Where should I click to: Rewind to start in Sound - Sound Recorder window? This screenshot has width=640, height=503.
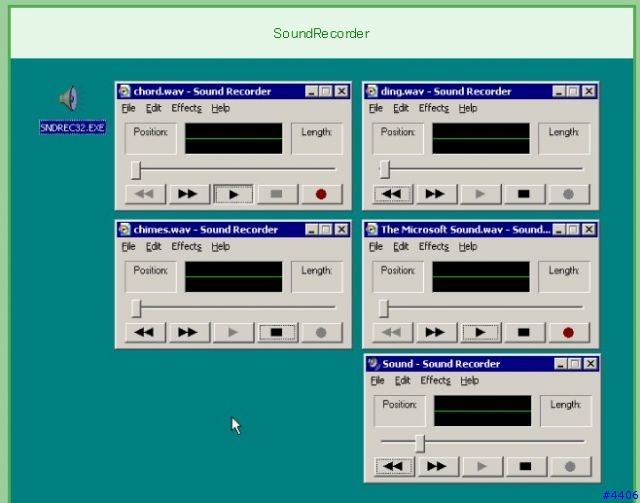(394, 466)
